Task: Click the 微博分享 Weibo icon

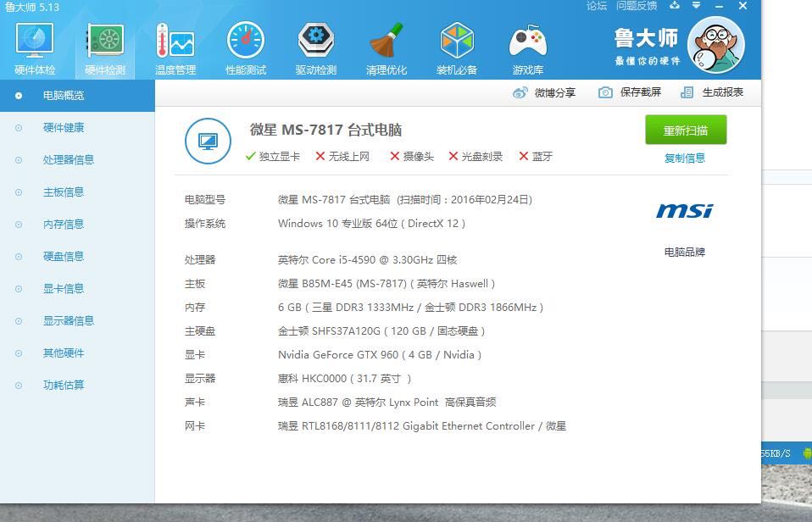Action: click(x=520, y=92)
